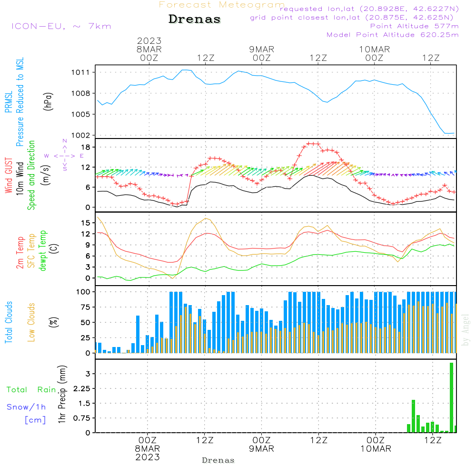Select the Total Rain legend text

click(31, 389)
